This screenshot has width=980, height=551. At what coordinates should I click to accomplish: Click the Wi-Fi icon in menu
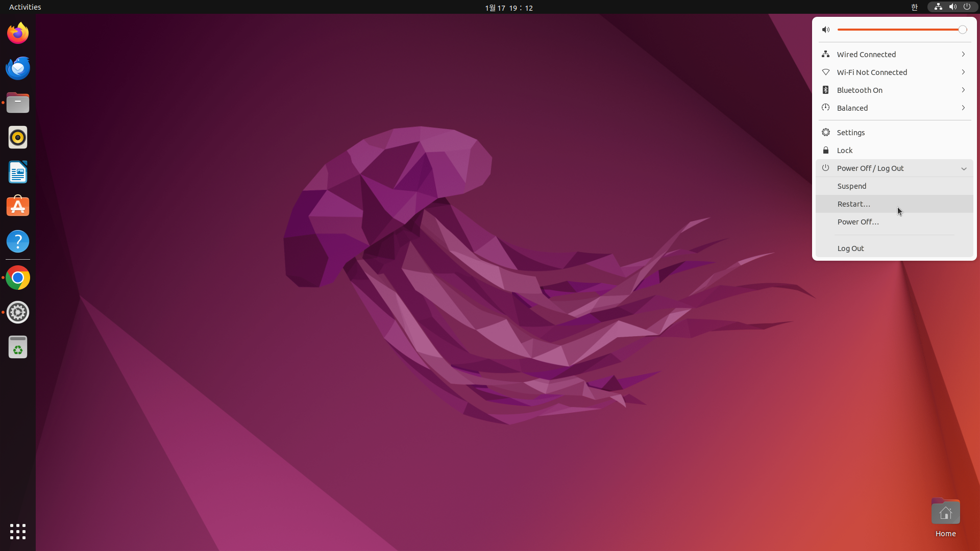click(826, 72)
